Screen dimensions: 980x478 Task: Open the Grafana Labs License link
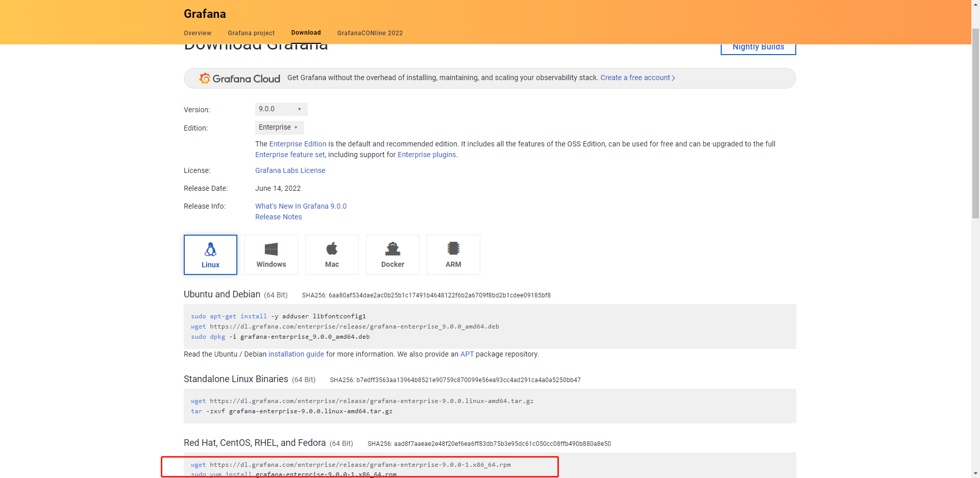[x=290, y=170]
